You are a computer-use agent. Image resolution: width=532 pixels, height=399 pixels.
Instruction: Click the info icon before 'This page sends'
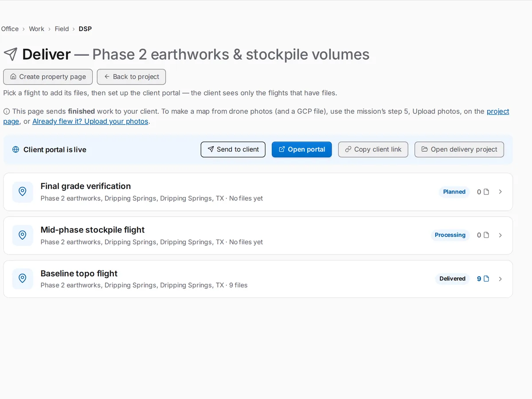click(7, 112)
